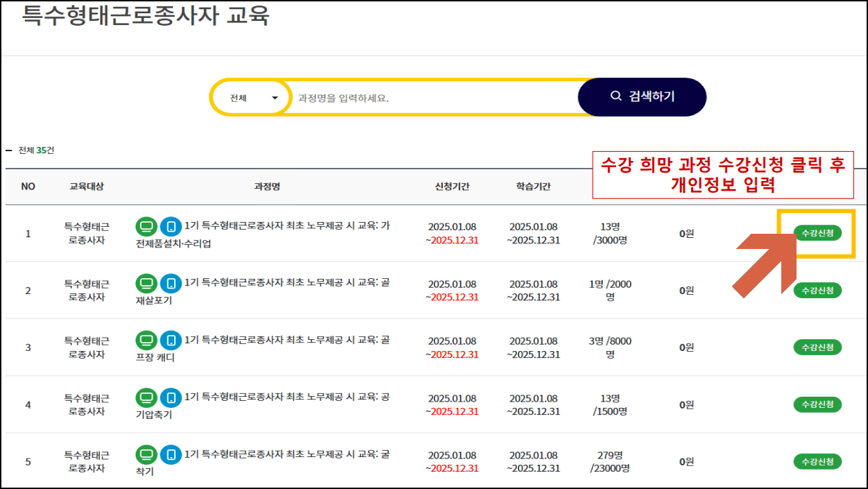Click the 279명 /23000명 enrollment cell
Image resolution: width=868 pixels, height=489 pixels.
(611, 462)
